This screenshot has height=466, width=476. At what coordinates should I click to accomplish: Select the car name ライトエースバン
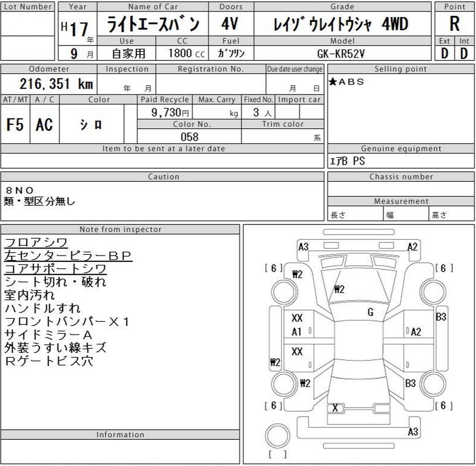153,24
